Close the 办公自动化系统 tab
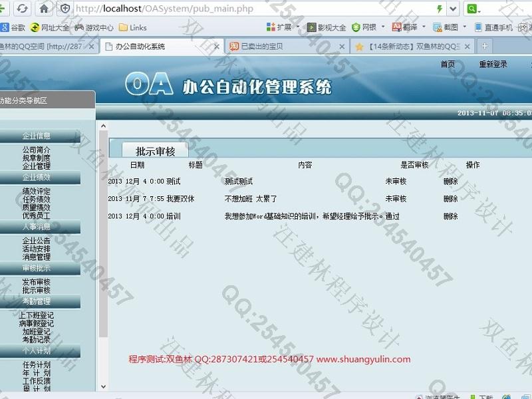This screenshot has height=399, width=532. 217,47
